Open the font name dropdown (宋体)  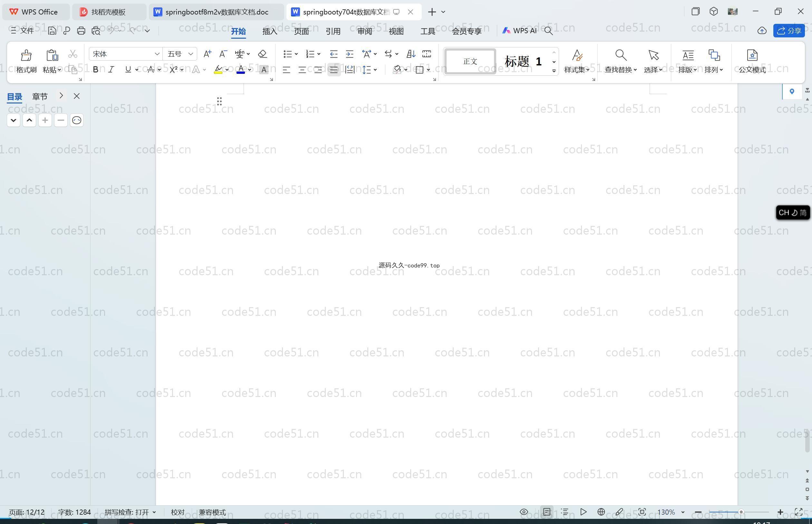[157, 54]
